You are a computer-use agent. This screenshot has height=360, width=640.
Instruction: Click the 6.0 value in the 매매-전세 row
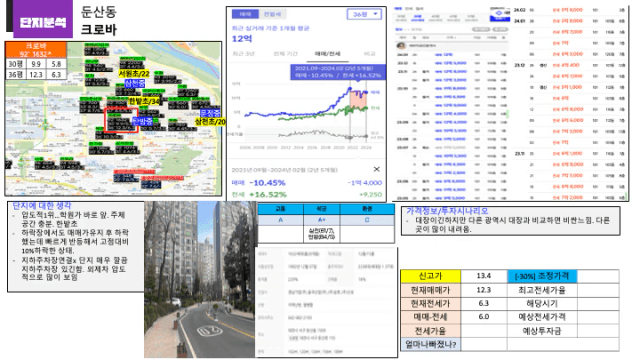(484, 317)
